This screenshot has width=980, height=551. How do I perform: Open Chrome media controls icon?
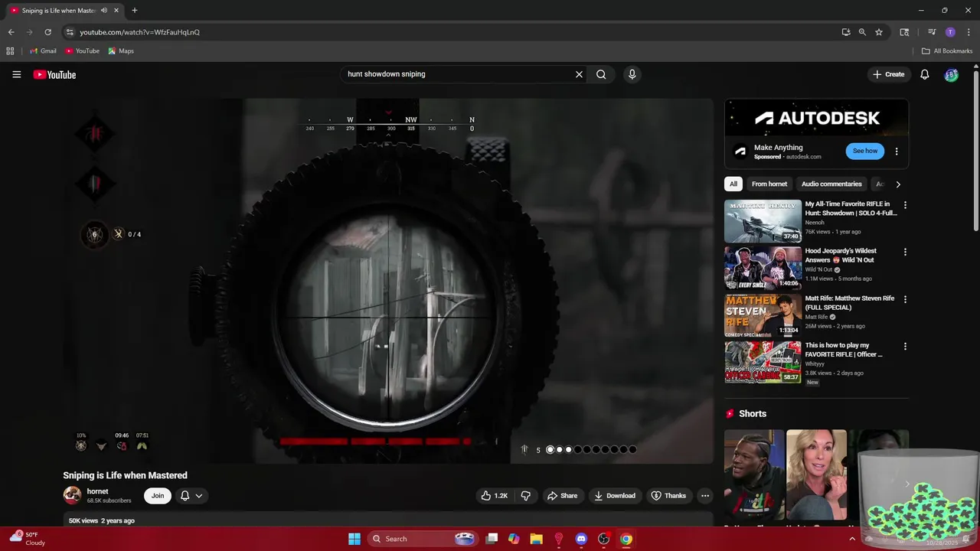click(932, 32)
